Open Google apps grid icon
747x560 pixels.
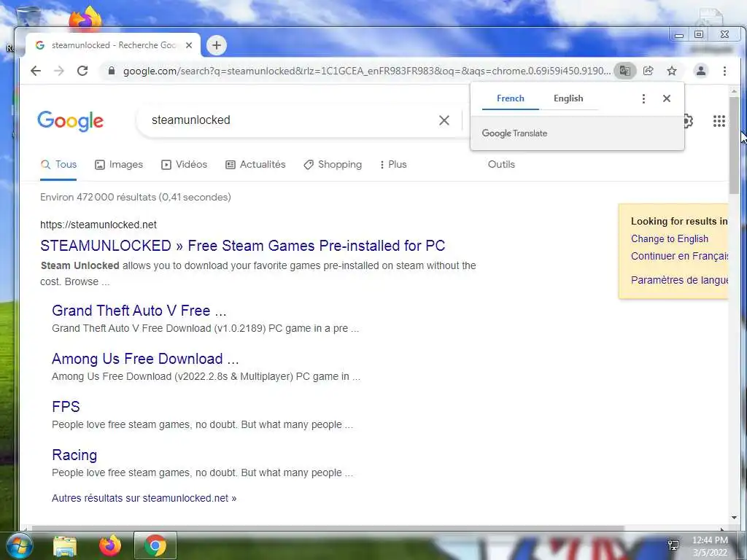(x=719, y=121)
